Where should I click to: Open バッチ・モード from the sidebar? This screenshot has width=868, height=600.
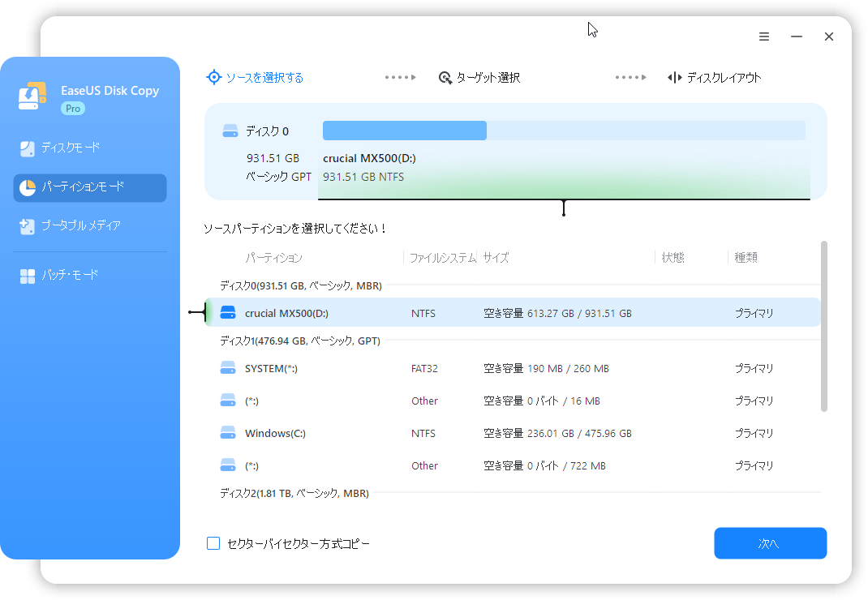tap(90, 275)
